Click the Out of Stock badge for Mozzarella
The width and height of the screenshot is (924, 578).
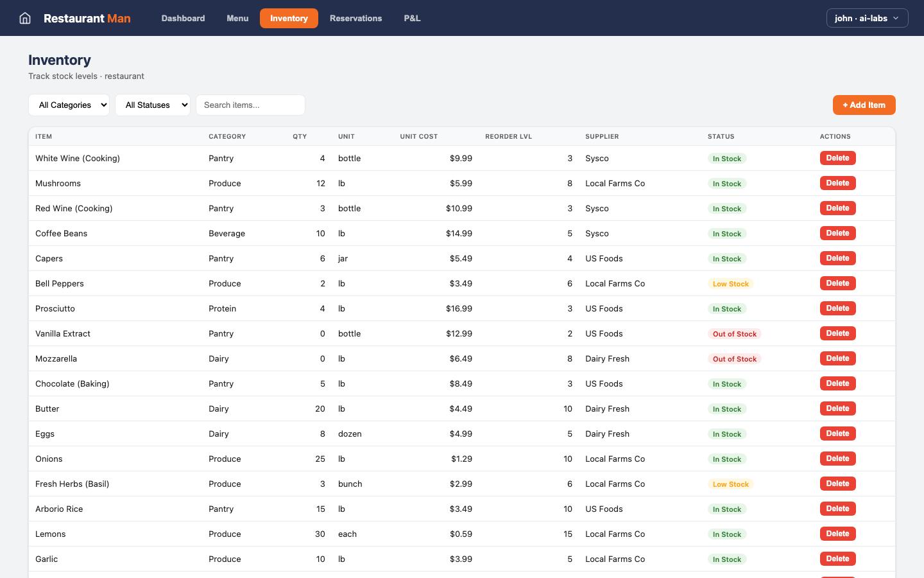click(735, 358)
